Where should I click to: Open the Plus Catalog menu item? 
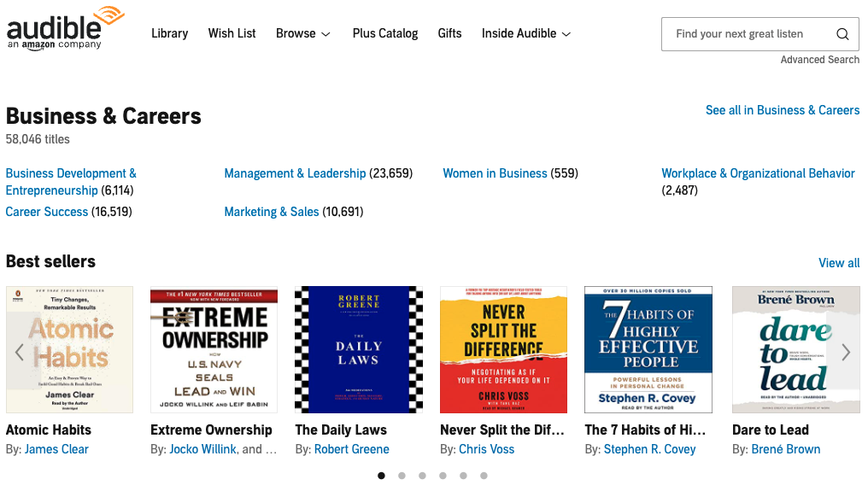coord(385,33)
